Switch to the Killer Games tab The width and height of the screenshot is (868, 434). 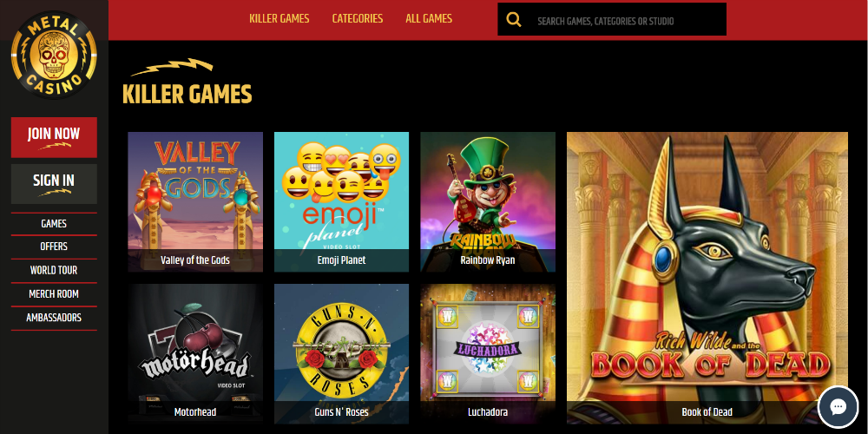click(279, 19)
